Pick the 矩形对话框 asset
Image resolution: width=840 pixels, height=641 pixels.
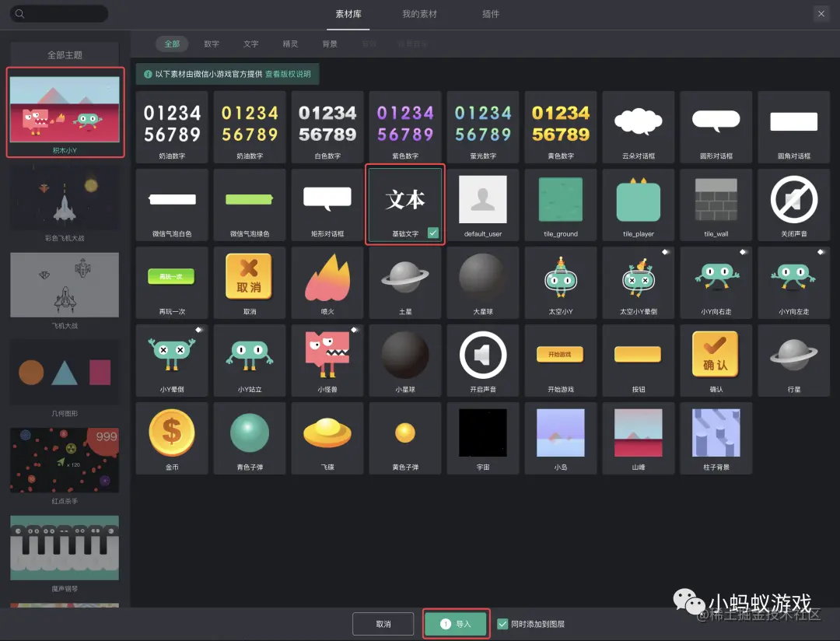tap(327, 205)
